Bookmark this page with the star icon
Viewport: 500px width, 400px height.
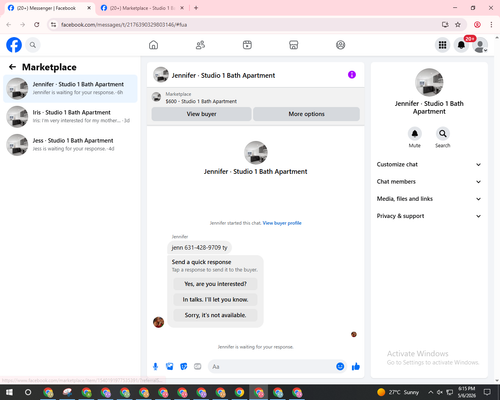(x=458, y=25)
